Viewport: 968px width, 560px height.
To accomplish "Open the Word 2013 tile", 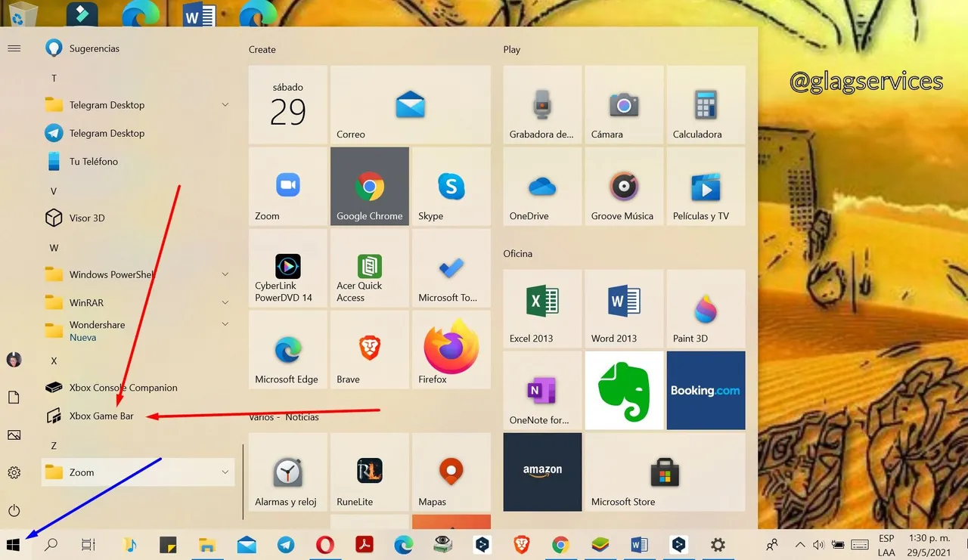I will (624, 309).
